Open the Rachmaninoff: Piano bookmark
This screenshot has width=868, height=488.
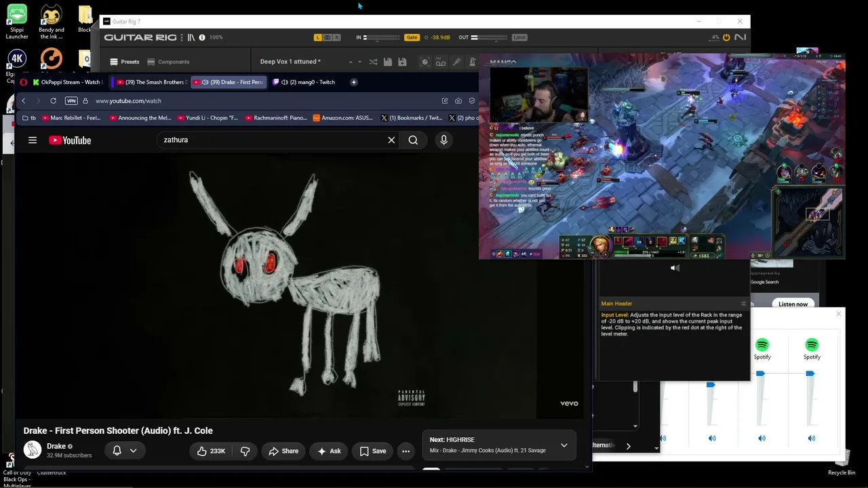coord(276,118)
